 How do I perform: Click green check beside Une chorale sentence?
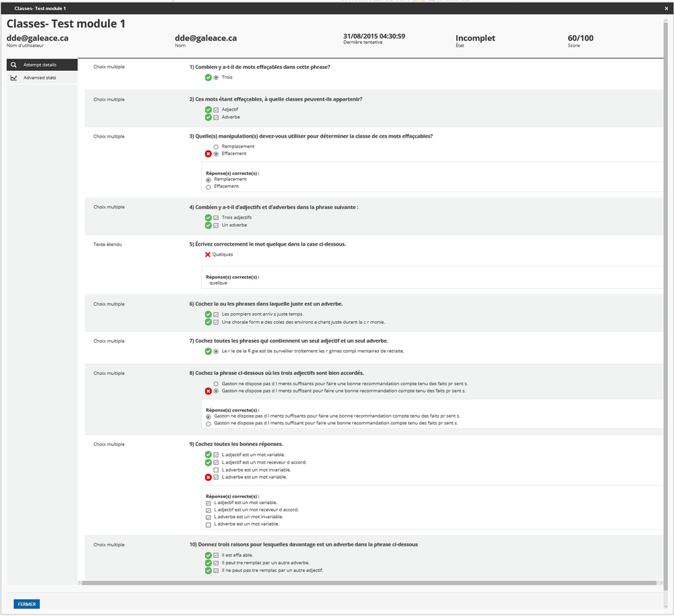point(208,322)
